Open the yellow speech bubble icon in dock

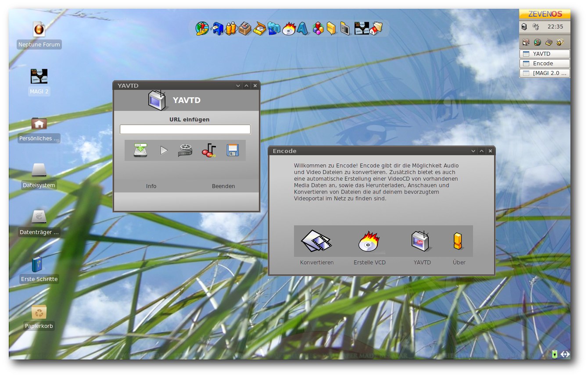tap(331, 28)
